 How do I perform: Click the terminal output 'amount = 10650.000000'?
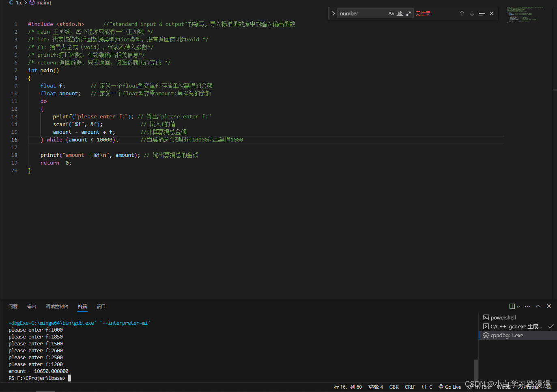(x=39, y=371)
